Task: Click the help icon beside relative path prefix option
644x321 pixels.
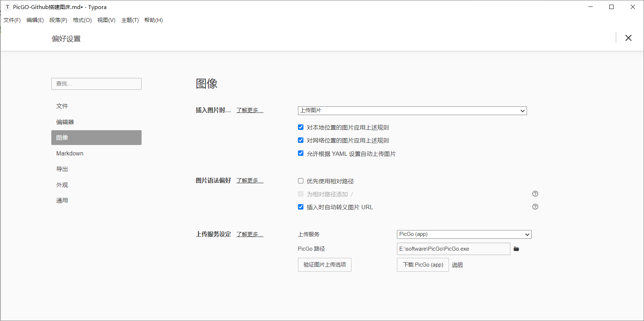Action: click(x=535, y=194)
